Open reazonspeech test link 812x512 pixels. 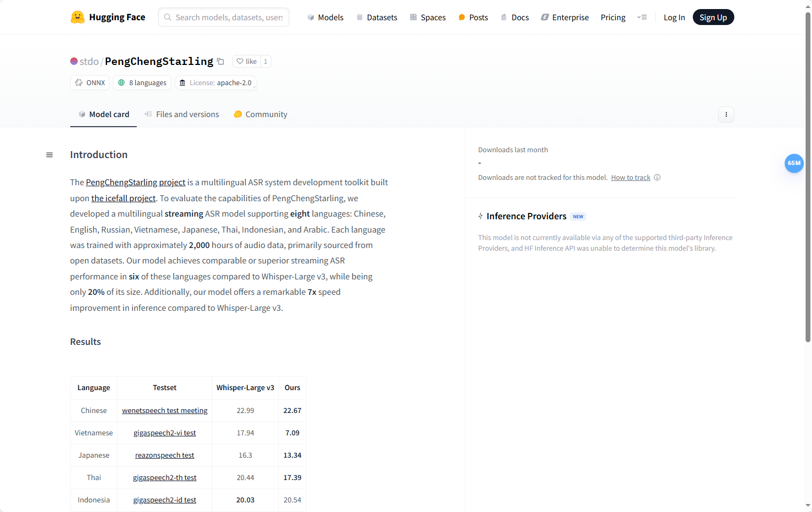point(165,455)
